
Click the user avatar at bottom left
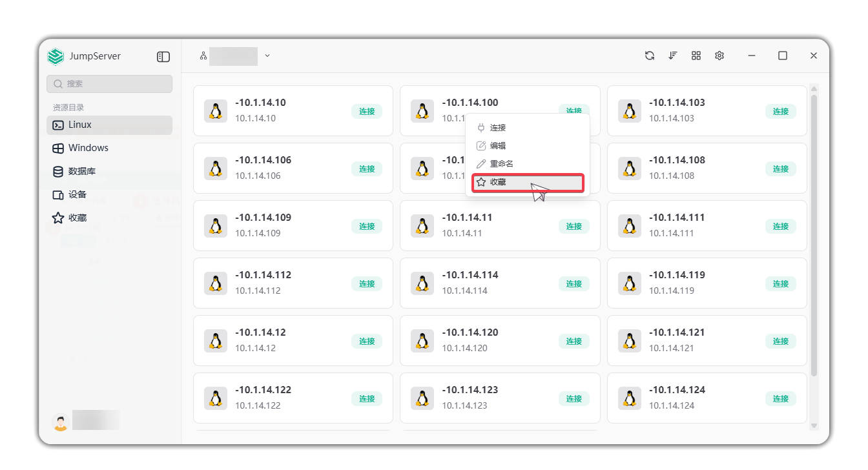[x=60, y=422]
